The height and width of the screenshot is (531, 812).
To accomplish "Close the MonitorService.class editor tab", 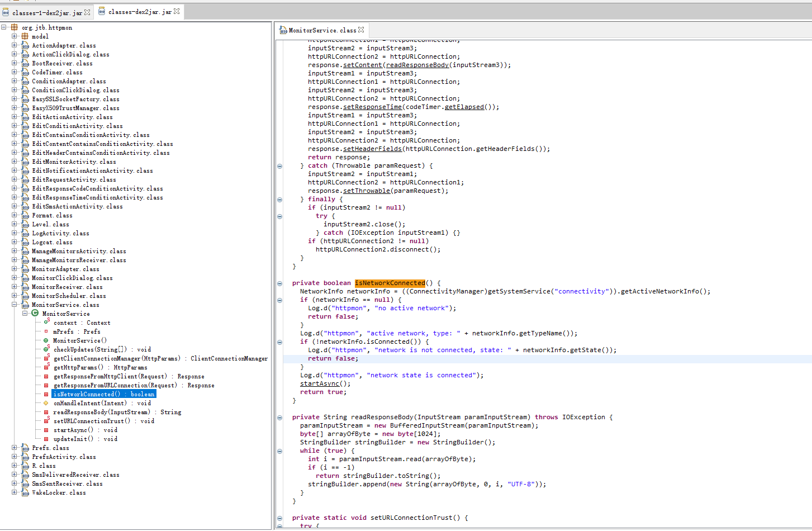I will click(x=361, y=30).
